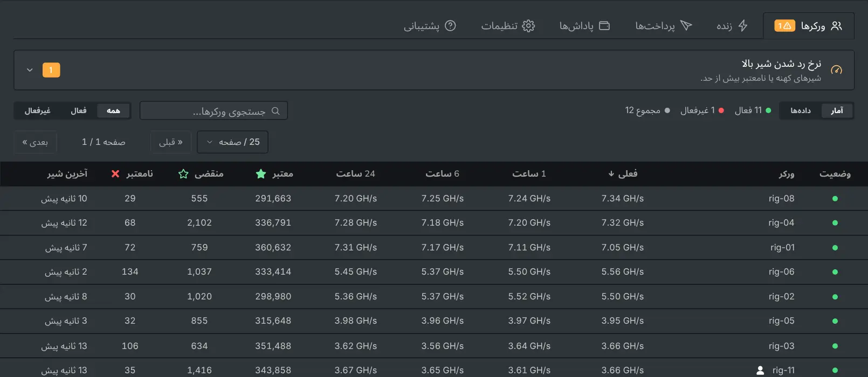The width and height of the screenshot is (868, 377).
Task: Click the 134 invalid shares cell
Action: point(130,271)
